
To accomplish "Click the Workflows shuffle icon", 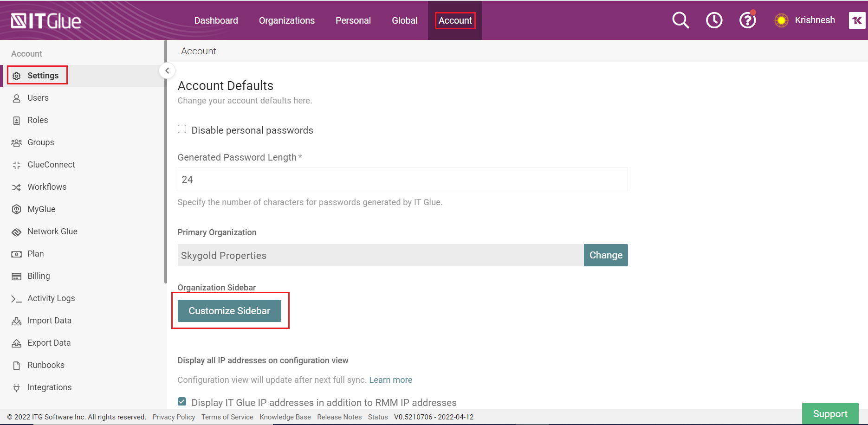I will [x=17, y=187].
